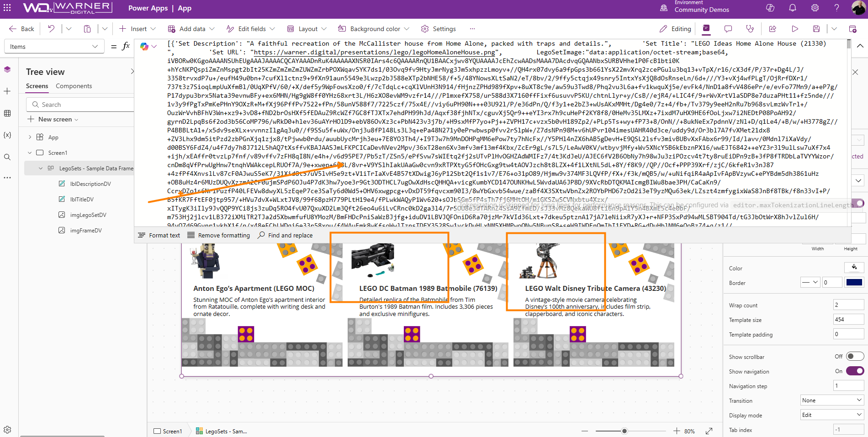Viewport: 868px width, 437px height.
Task: Open the Copilot formula assistant icon
Action: point(144,47)
